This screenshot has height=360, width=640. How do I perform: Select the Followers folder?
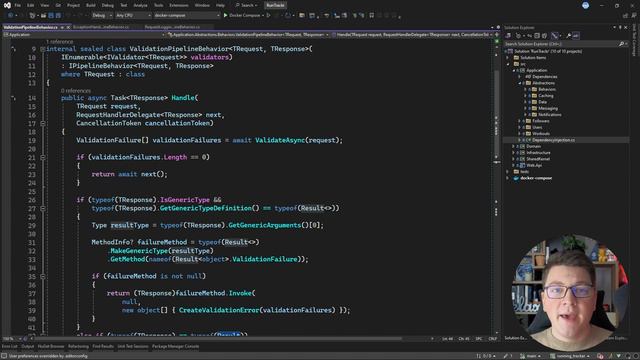pos(540,121)
